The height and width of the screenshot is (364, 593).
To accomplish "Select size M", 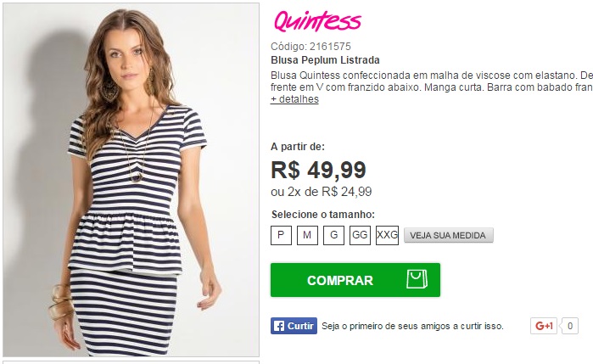I will tap(307, 235).
